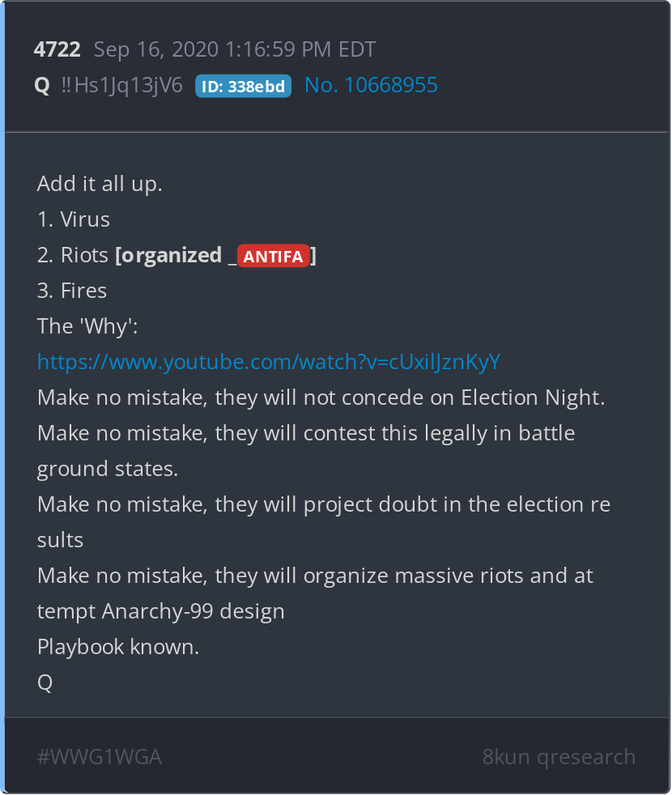Click the "Anarchy-99 design" text
672x795 pixels.
(193, 611)
